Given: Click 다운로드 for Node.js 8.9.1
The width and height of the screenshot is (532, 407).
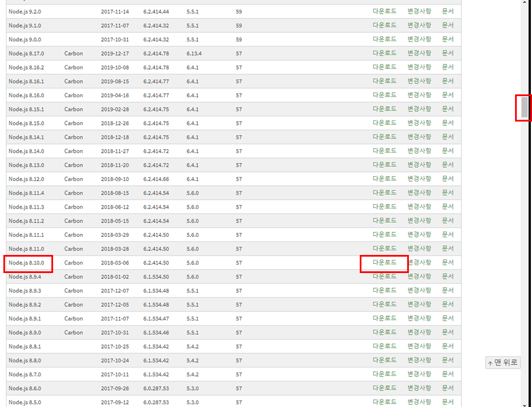Looking at the screenshot, I should pyautogui.click(x=385, y=318).
